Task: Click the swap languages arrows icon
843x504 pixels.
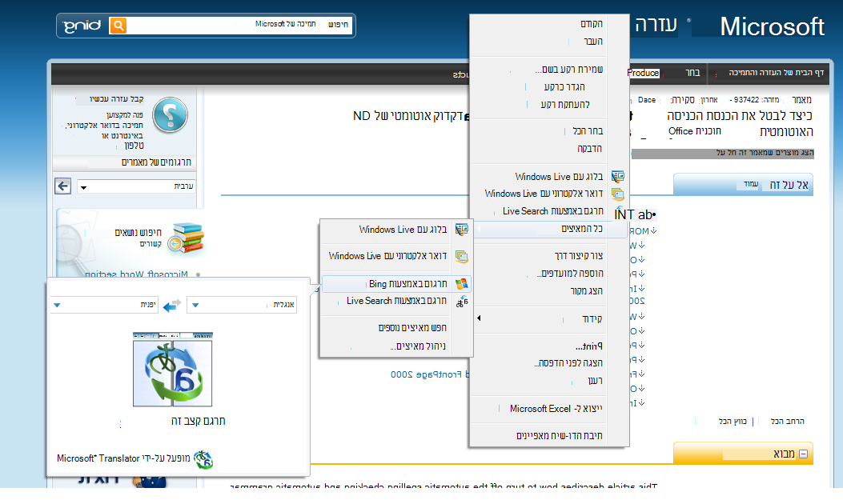Action: (x=171, y=305)
